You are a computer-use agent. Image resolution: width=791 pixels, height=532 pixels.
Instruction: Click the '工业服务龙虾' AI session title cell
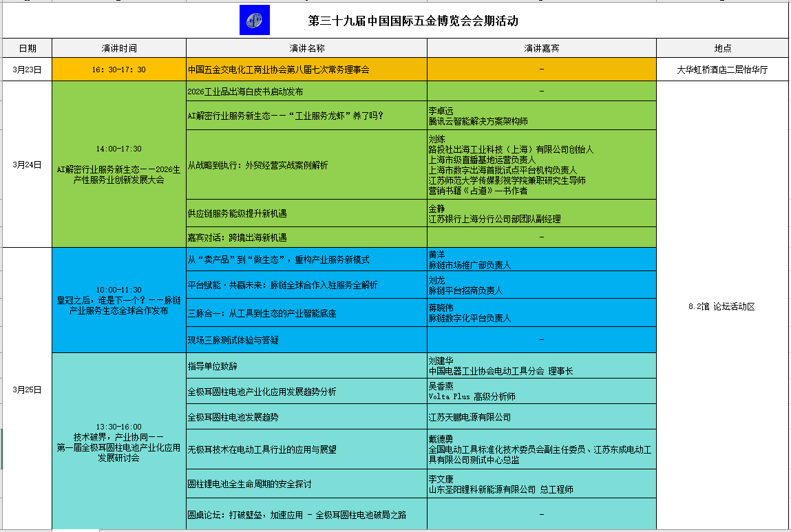pyautogui.click(x=305, y=115)
